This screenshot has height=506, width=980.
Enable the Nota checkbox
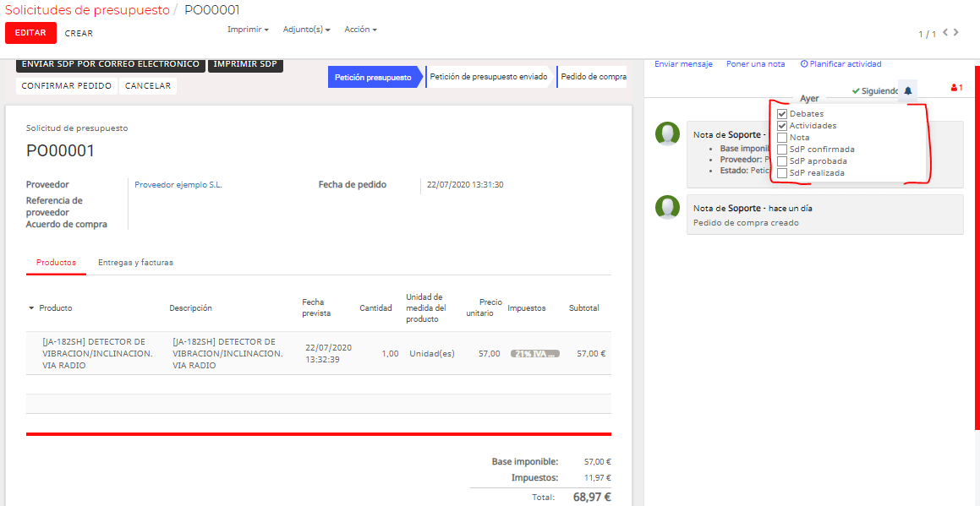coord(782,138)
